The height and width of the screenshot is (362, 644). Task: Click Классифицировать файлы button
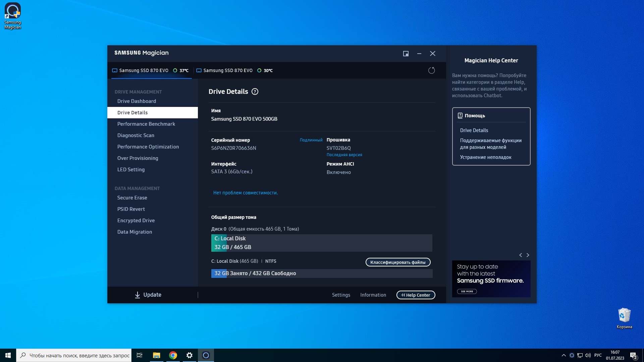coord(398,262)
